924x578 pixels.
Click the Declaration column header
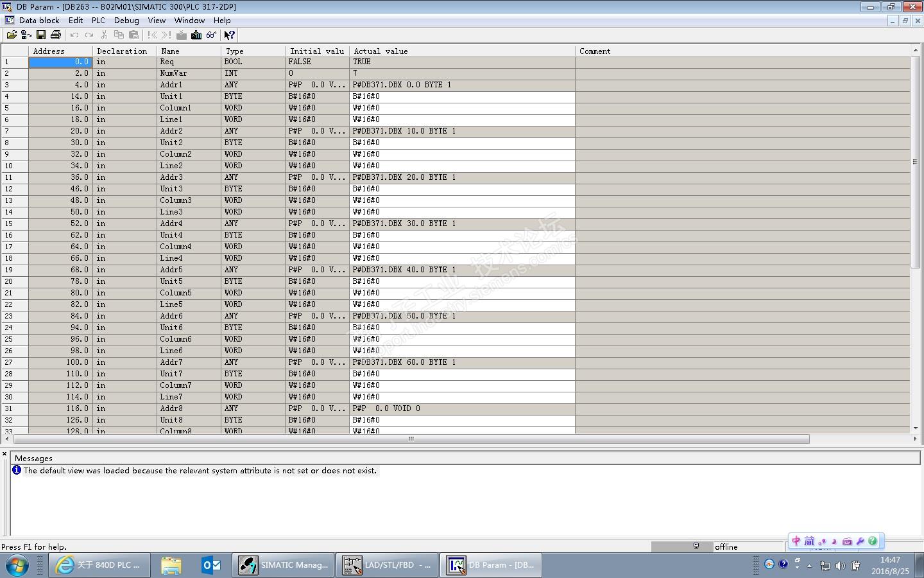click(125, 51)
